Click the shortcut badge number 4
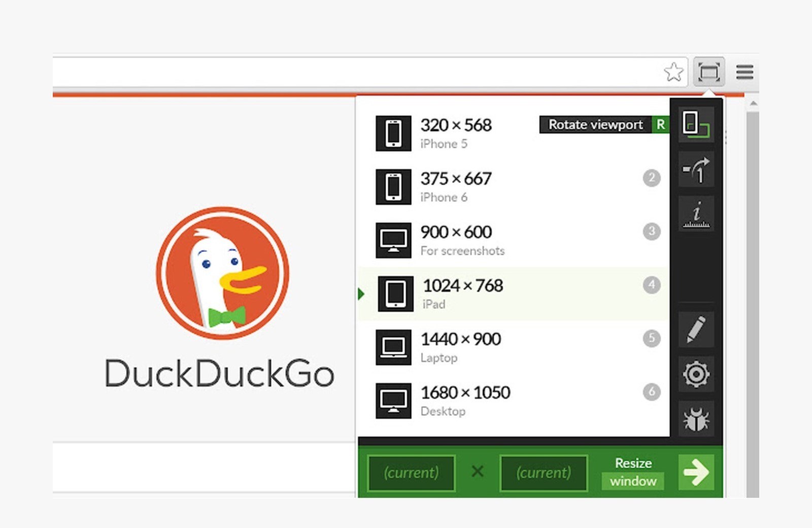This screenshot has width=812, height=528. point(652,284)
